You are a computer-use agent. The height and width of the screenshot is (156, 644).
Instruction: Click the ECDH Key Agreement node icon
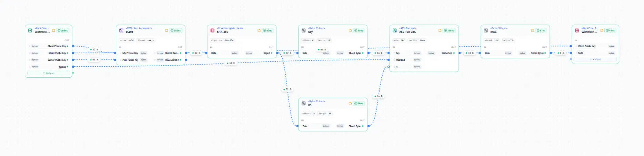coord(121,30)
